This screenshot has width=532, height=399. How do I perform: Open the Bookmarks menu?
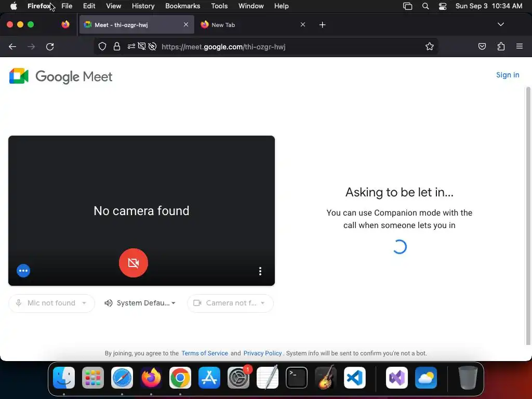182,6
